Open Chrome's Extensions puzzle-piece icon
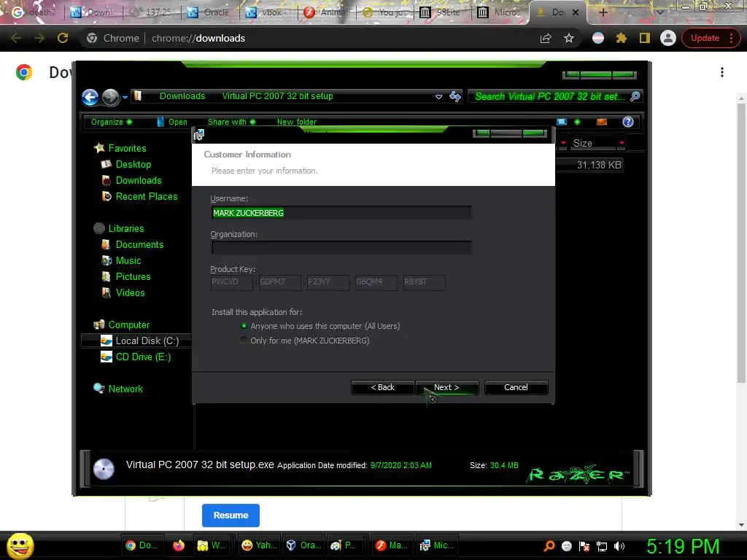 coord(622,38)
